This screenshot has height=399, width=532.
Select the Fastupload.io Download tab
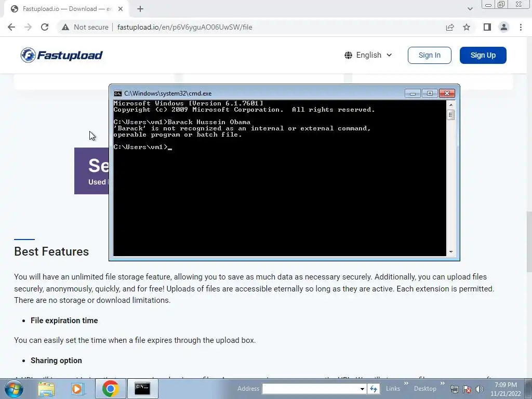coord(66,9)
